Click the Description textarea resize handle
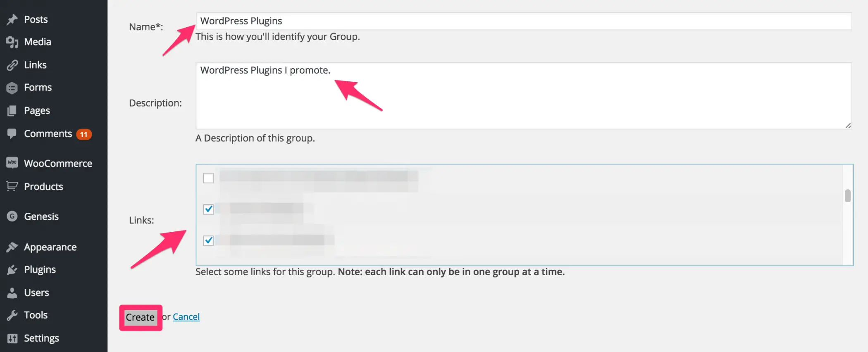 [848, 125]
